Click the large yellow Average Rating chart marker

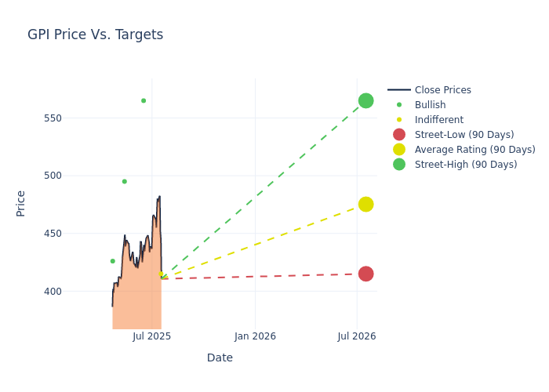365,204
